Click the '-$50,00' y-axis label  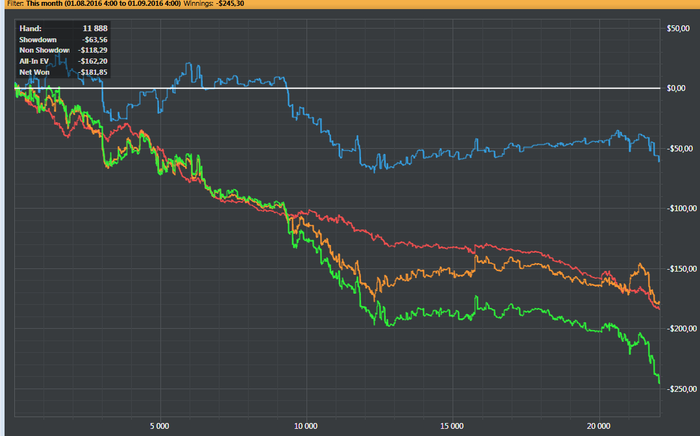(682, 149)
